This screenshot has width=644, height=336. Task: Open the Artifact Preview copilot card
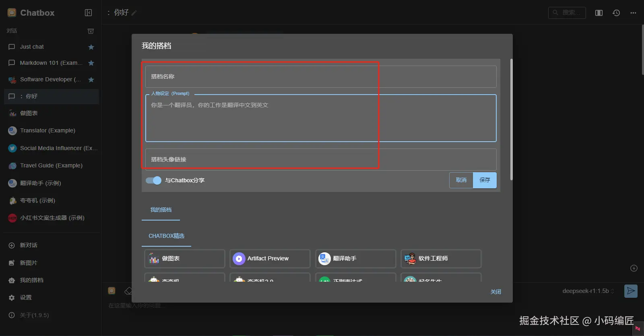pyautogui.click(x=270, y=258)
